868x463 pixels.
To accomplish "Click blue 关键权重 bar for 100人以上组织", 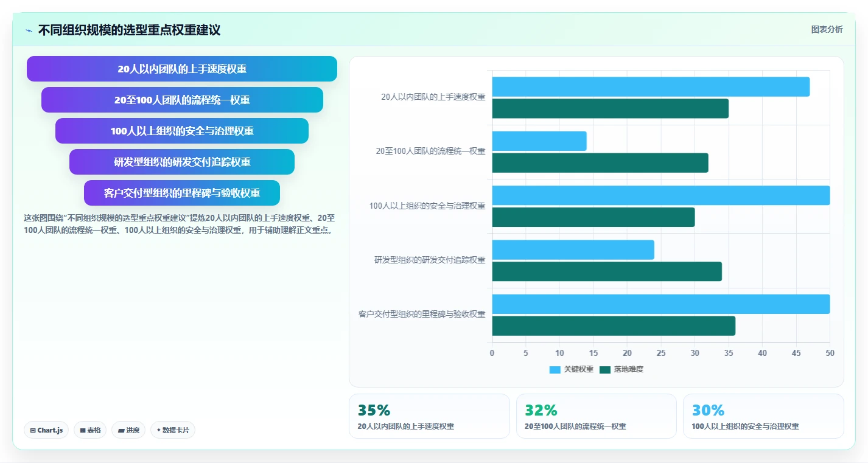I will (x=661, y=195).
